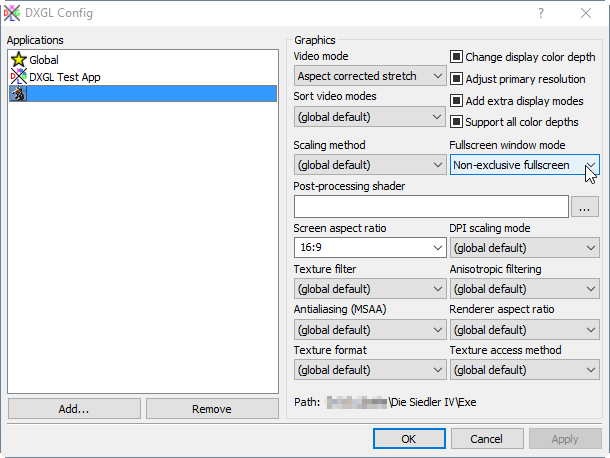Click the highlighted Settlers game icon
Image resolution: width=610 pixels, height=458 pixels.
18,94
